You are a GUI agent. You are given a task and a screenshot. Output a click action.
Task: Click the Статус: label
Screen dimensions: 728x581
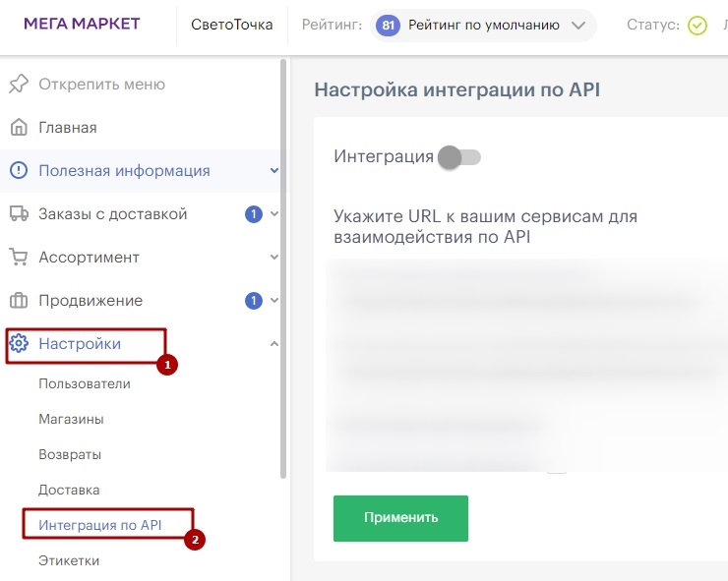point(653,25)
